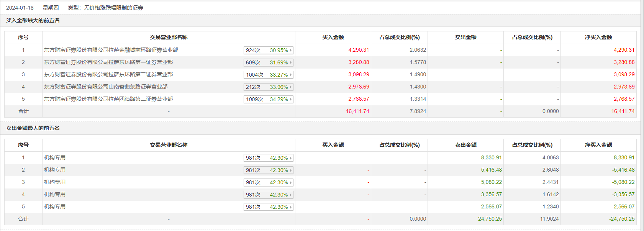
Task: Select sell amount 2,566.07
Action: [491, 206]
